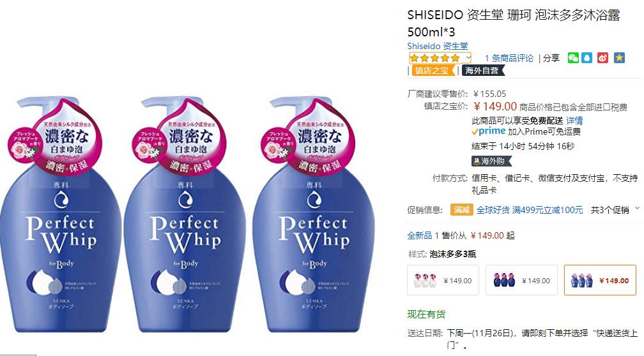Open the Shiseido 资生堂 brand link
The height and width of the screenshot is (356, 644).
(x=438, y=46)
